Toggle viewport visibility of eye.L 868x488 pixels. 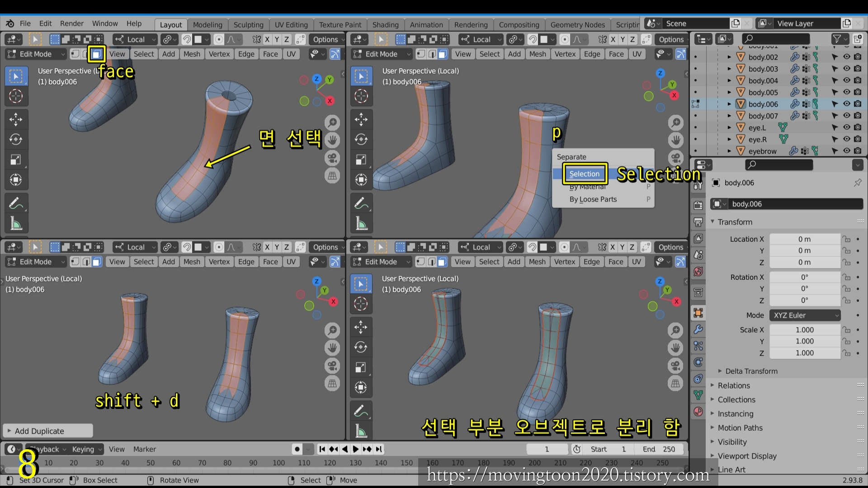click(x=846, y=127)
